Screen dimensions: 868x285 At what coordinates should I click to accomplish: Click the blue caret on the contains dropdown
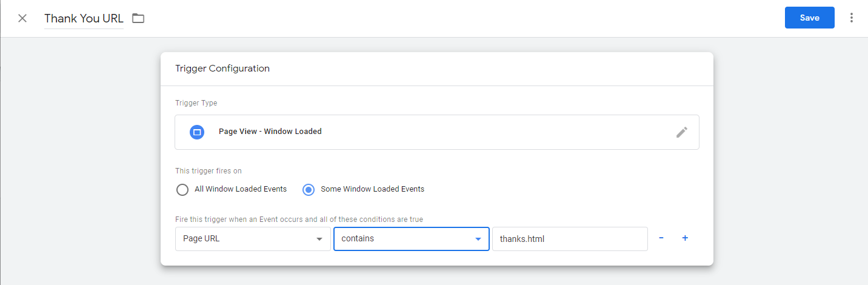[x=478, y=239]
